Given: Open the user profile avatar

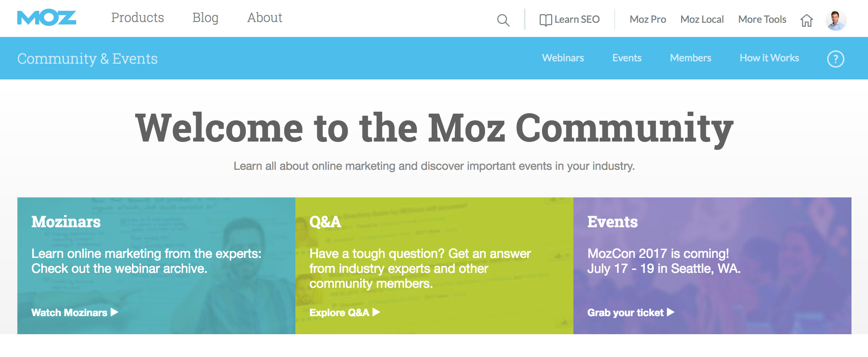Looking at the screenshot, I should [836, 20].
